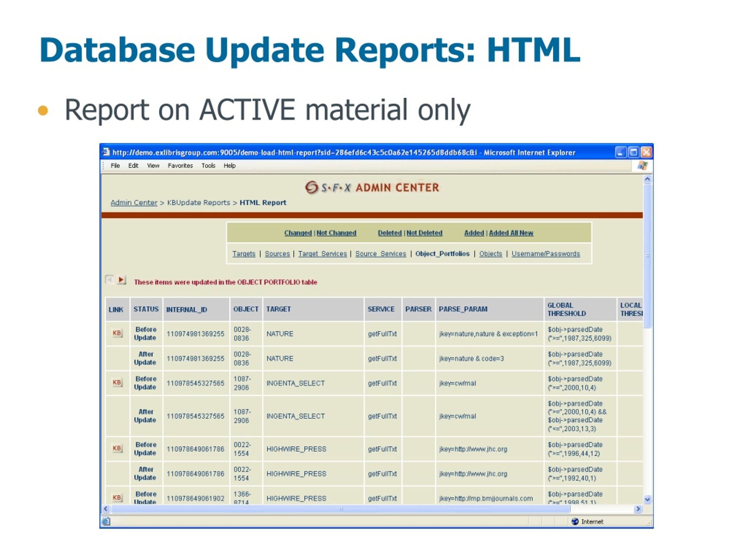Click the PARSER column header
Viewport: 747px width, 560px height.
418,309
